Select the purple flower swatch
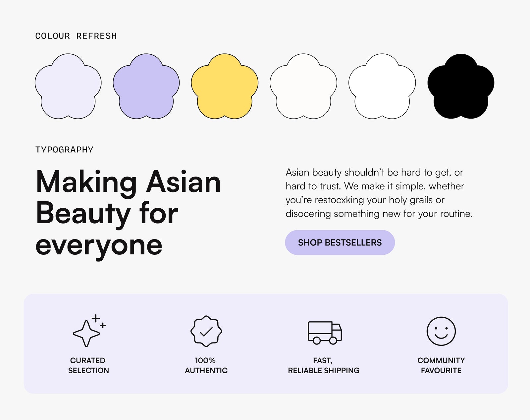The width and height of the screenshot is (530, 420). pyautogui.click(x=146, y=86)
